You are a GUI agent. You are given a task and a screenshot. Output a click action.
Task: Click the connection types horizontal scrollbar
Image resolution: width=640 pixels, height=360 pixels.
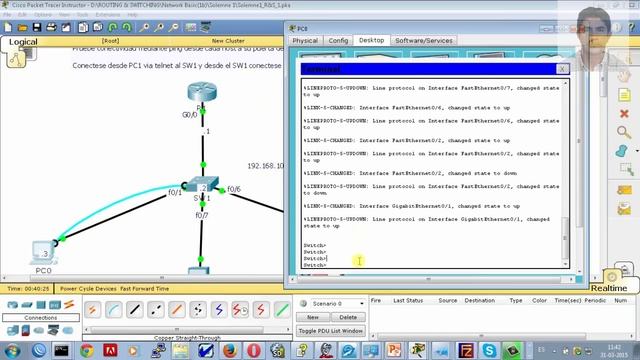[x=176, y=329]
